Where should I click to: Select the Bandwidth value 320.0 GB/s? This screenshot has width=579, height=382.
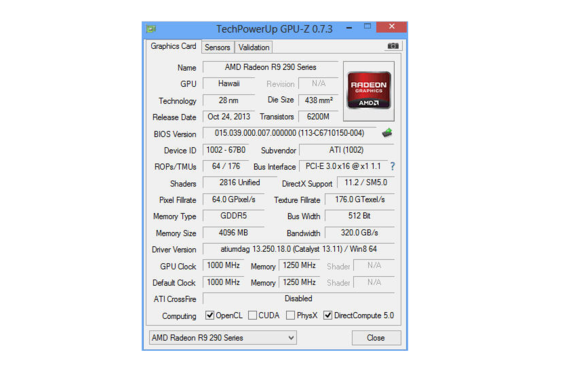(360, 233)
